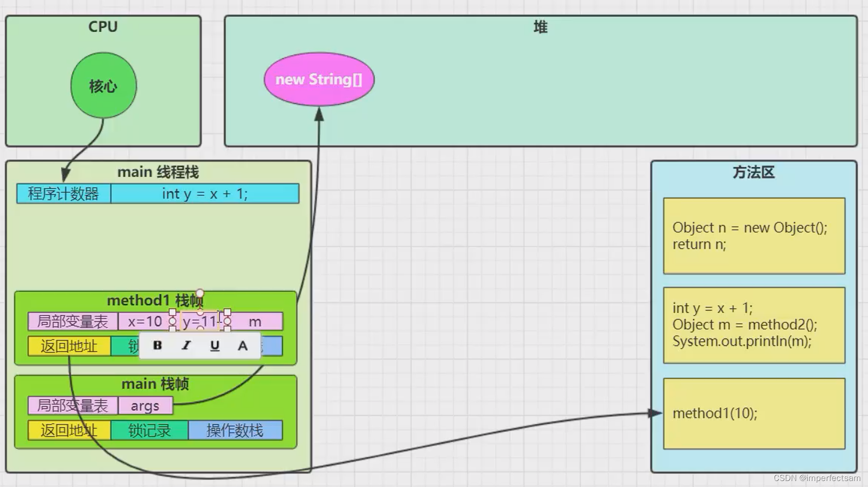Click the rotation handle above the y=11 cell
Screen dimensions: 868x487
coord(200,293)
